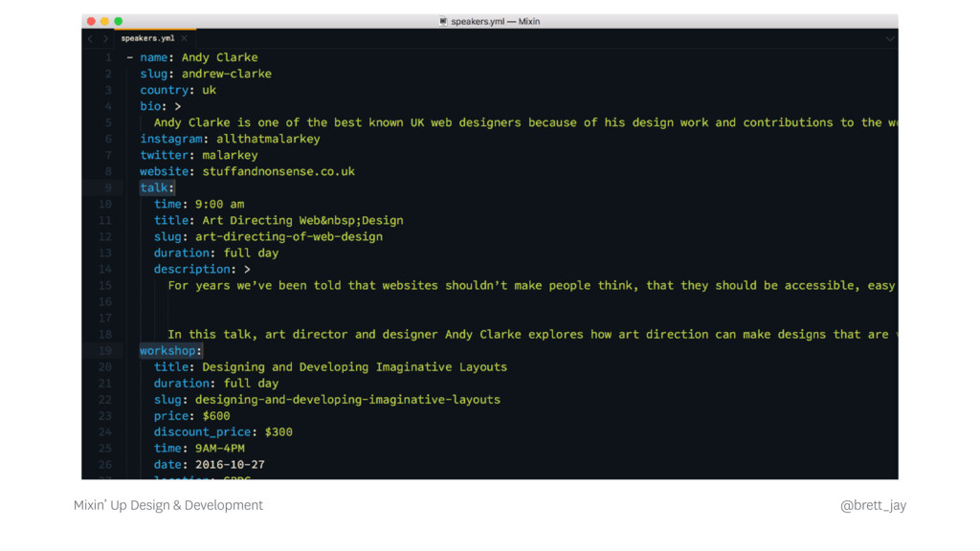Viewport: 980px width, 551px height.
Task: Click 'Art Directing Web&nbsp;Design' title
Action: tap(302, 220)
